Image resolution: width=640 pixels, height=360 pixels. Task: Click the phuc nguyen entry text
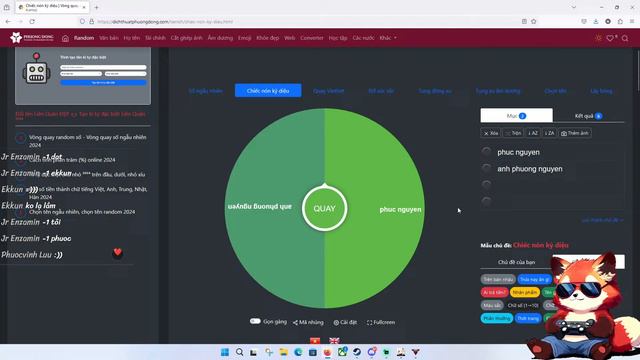[x=518, y=152]
